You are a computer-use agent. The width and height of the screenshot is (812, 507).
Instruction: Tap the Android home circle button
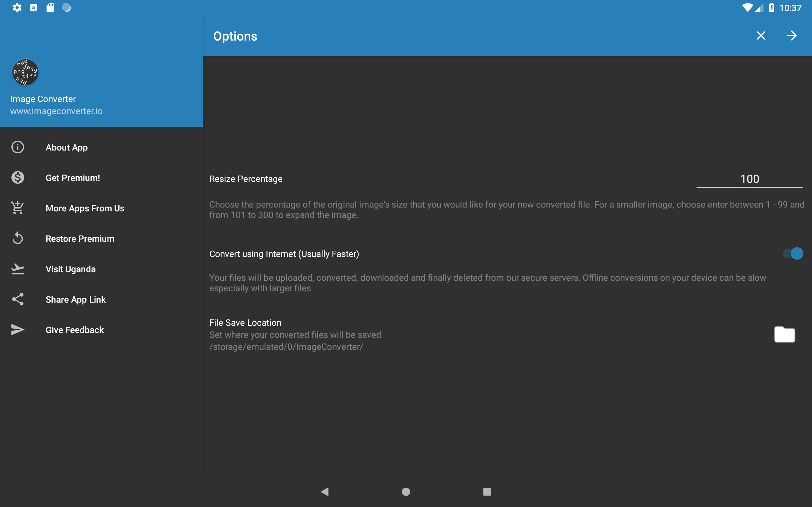[x=406, y=491]
